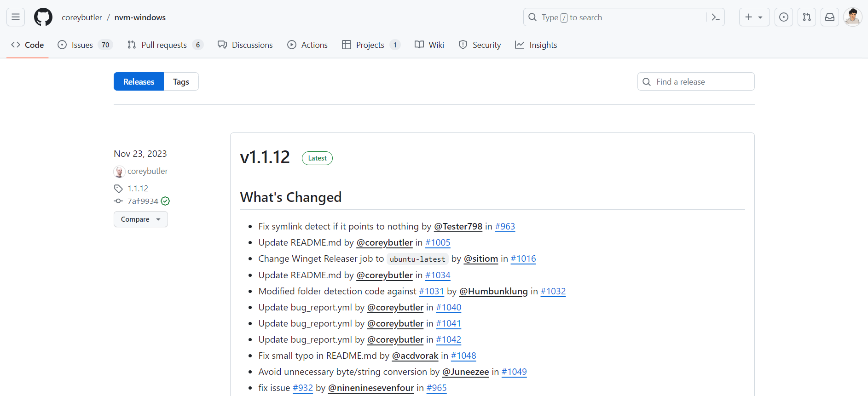Go to the Discussions tab
868x396 pixels.
pos(245,45)
